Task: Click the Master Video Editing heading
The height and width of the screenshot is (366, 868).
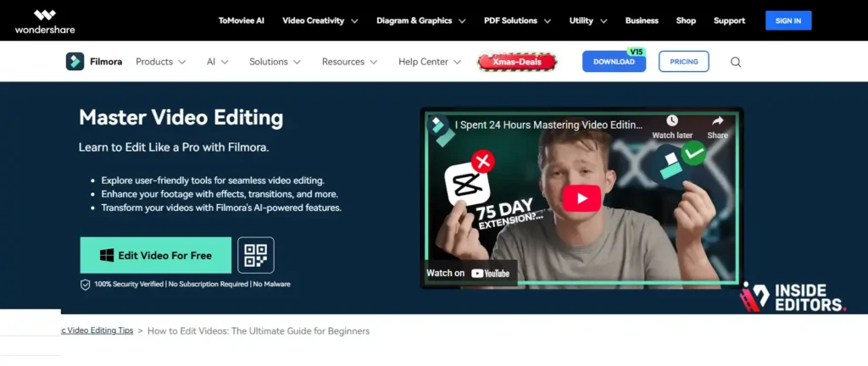Action: coord(181,118)
